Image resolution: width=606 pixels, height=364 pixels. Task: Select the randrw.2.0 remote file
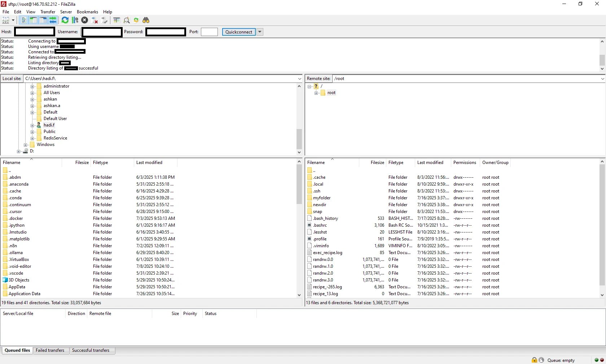pyautogui.click(x=323, y=273)
